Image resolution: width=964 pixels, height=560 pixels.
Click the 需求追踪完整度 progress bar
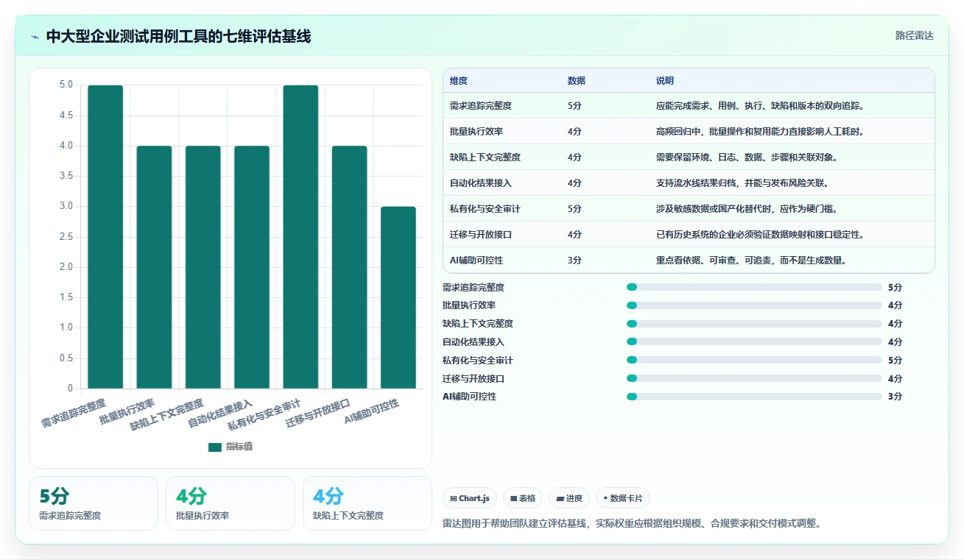(x=754, y=287)
